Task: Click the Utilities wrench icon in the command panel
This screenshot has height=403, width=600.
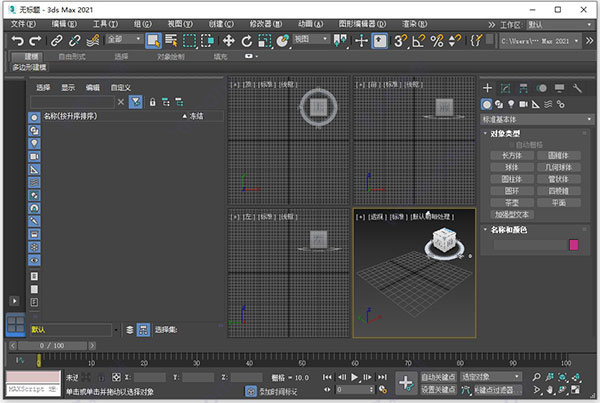Action: pyautogui.click(x=579, y=89)
